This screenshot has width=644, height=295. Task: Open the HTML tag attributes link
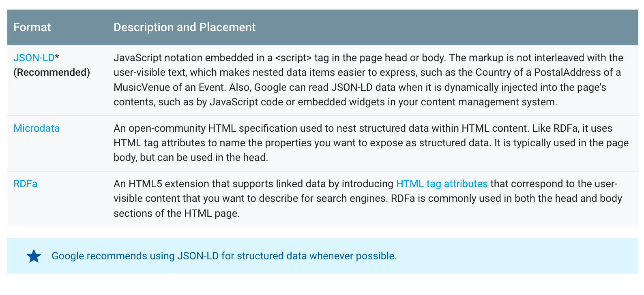coord(442,184)
